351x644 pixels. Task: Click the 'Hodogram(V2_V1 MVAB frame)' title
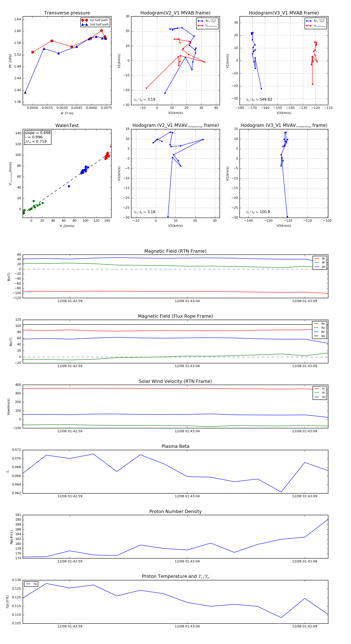pos(175,13)
